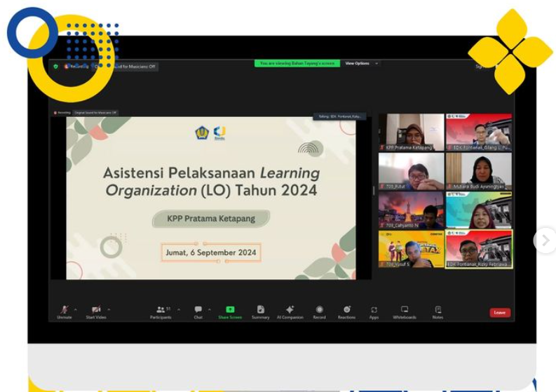Open Whiteboards from the toolbar
556x392 pixels.
405,312
